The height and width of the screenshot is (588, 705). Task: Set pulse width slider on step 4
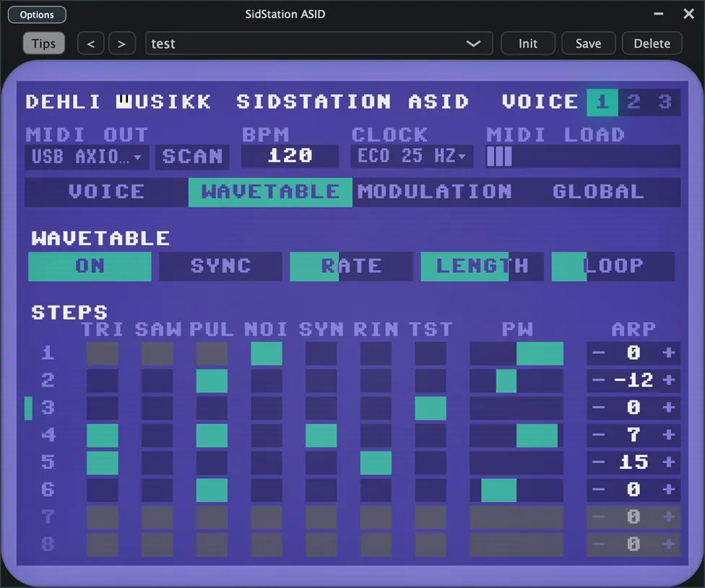point(516,436)
